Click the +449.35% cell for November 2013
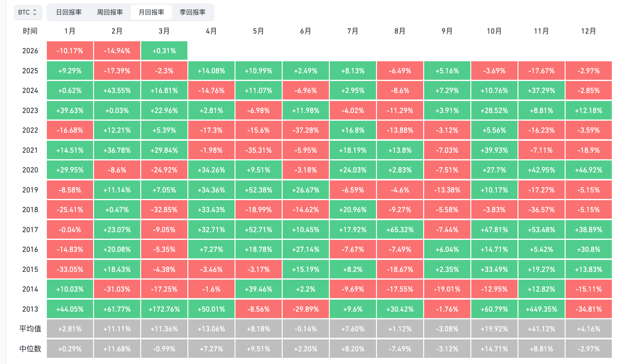 coord(541,309)
